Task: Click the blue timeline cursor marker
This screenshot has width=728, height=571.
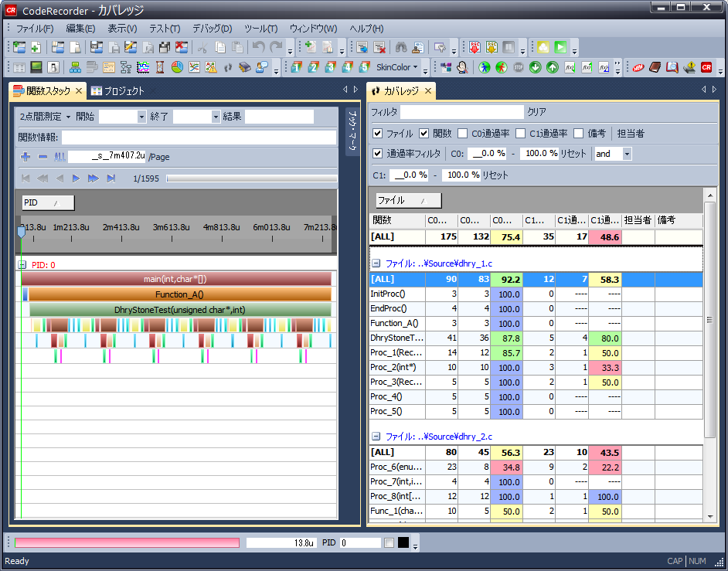Action: click(x=21, y=232)
